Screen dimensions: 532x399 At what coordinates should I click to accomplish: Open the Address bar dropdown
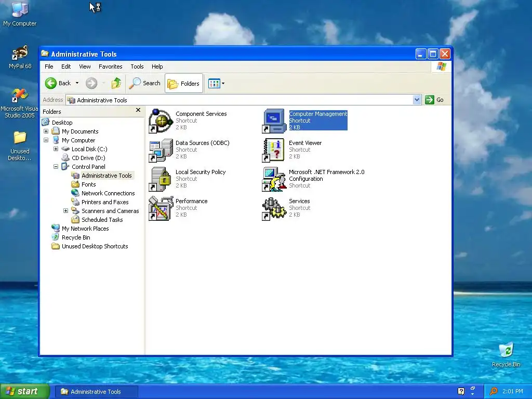pyautogui.click(x=417, y=100)
